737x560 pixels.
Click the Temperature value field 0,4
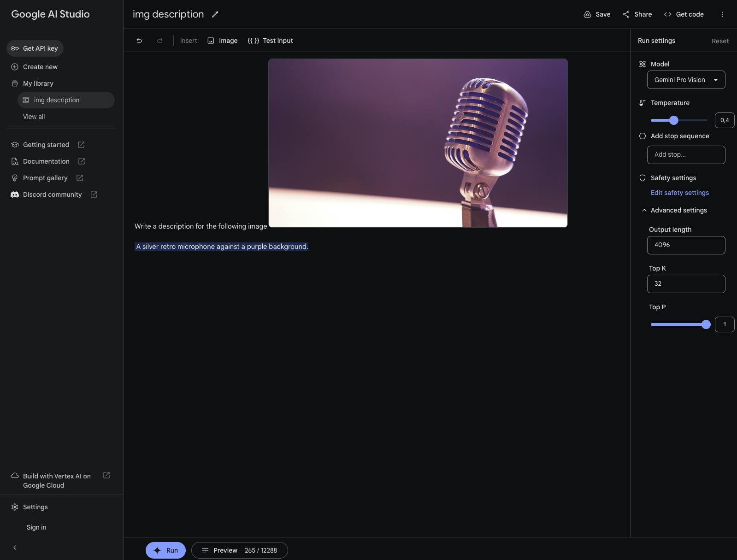[725, 120]
